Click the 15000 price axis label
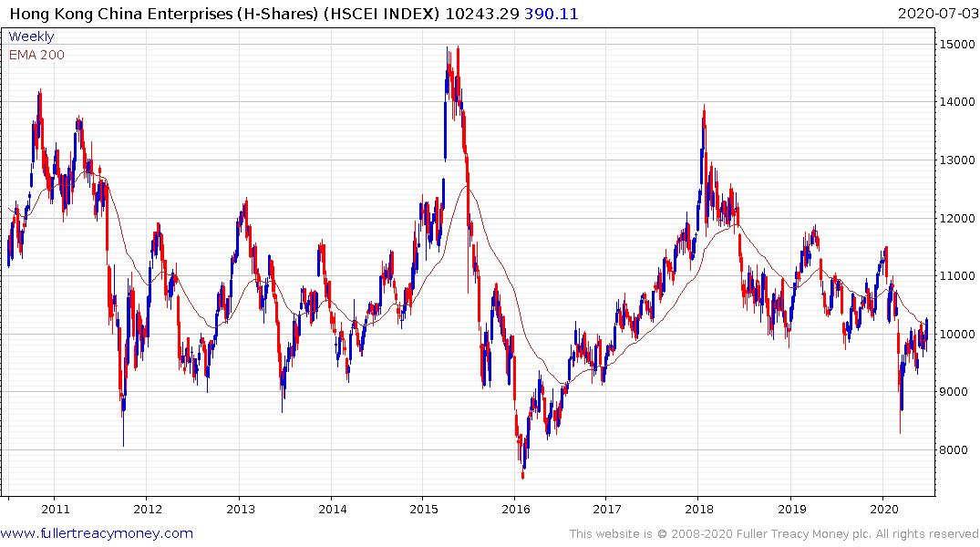The image size is (980, 547). click(x=957, y=44)
